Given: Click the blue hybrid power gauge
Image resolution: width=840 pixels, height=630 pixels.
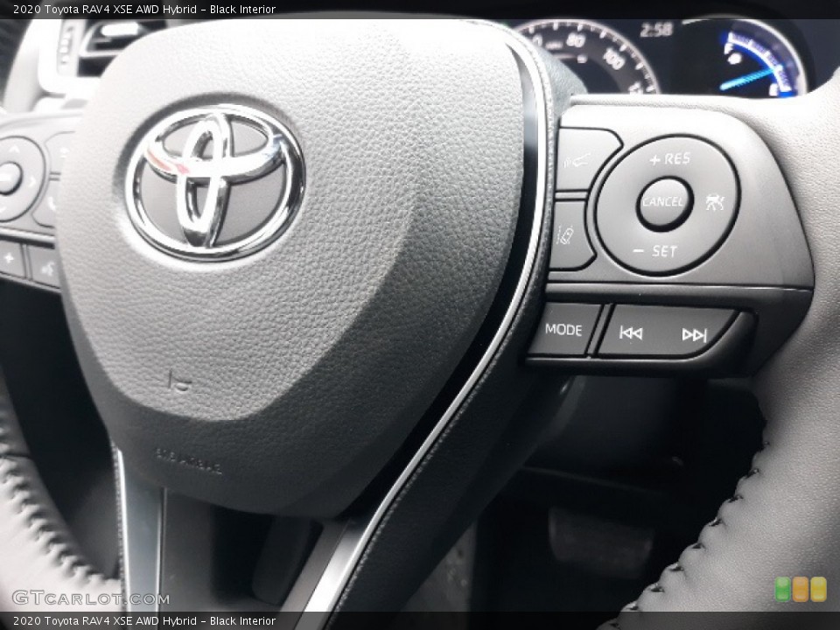Looking at the screenshot, I should (758, 59).
